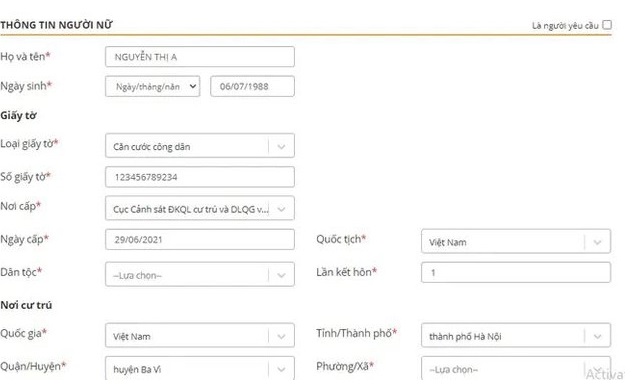Click the birth date field 06/07/1988
636x389 pixels.
tap(252, 86)
